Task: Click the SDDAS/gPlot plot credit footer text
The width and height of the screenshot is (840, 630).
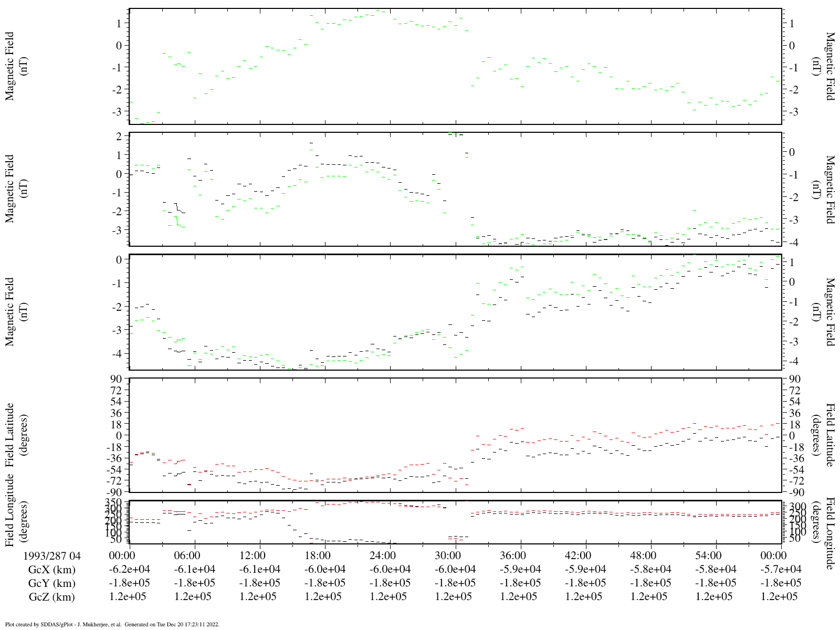Action: pyautogui.click(x=112, y=625)
